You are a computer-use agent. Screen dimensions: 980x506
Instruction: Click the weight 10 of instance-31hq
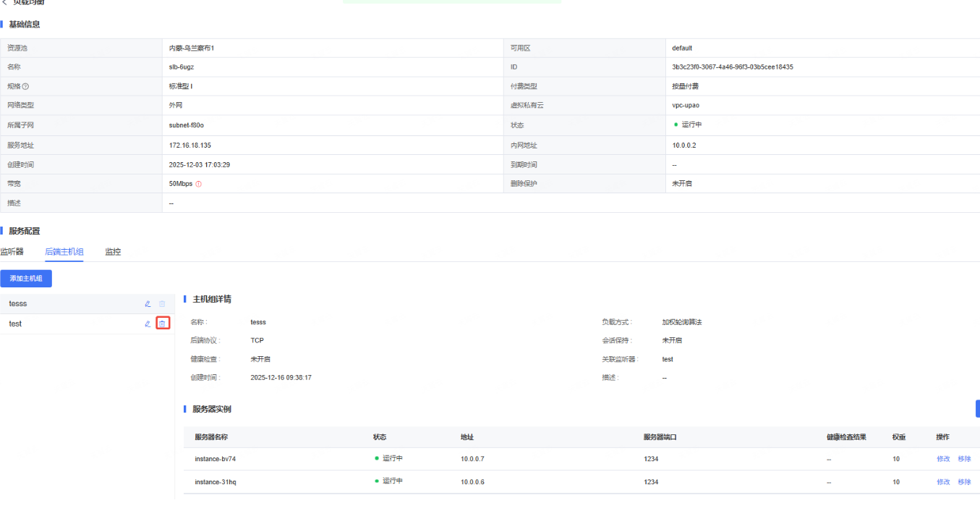(896, 482)
